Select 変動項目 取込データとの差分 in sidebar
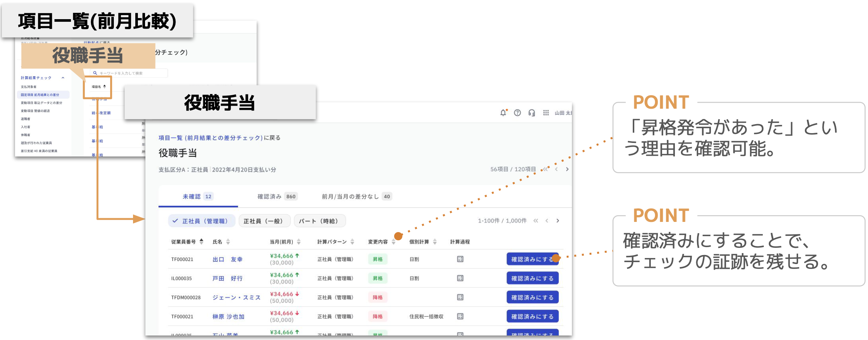Screen dimensions: 868x340 pos(41,103)
